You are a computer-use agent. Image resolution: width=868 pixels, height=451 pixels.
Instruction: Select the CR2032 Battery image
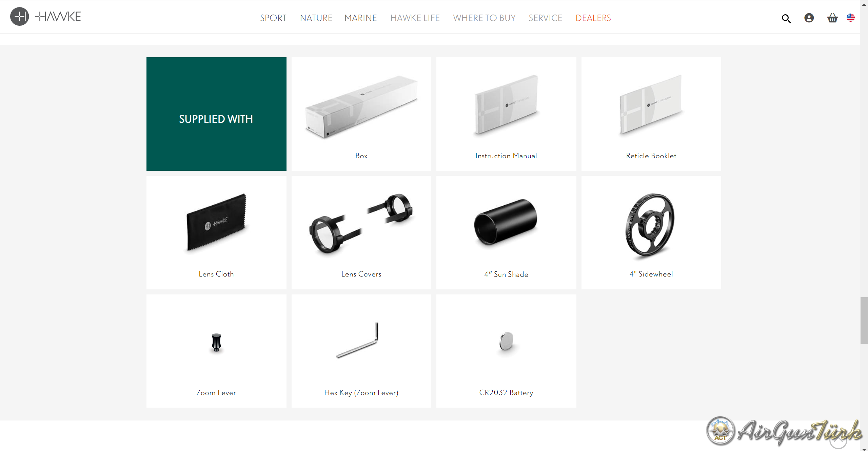tap(507, 341)
